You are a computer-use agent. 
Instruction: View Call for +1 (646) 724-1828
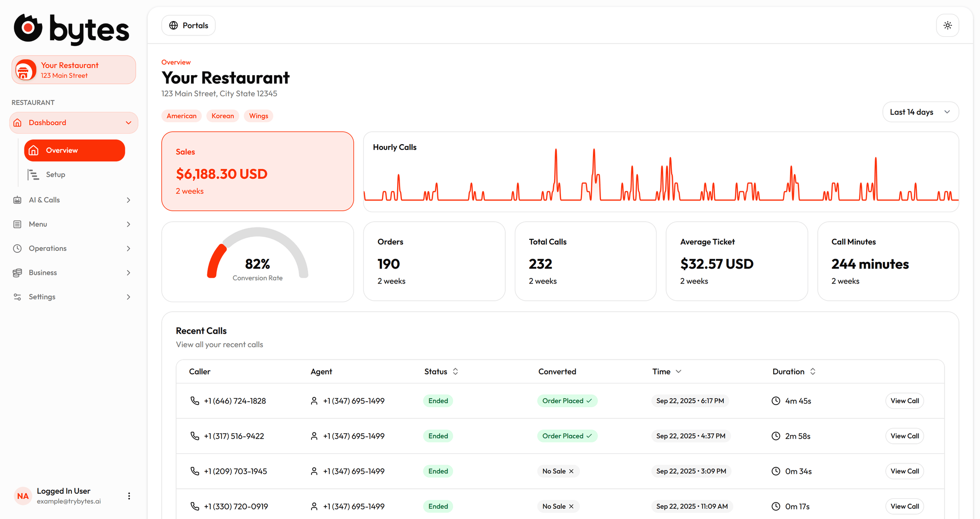point(904,401)
